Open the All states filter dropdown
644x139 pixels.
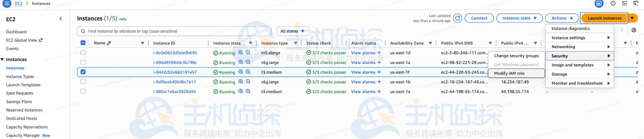click(x=292, y=31)
